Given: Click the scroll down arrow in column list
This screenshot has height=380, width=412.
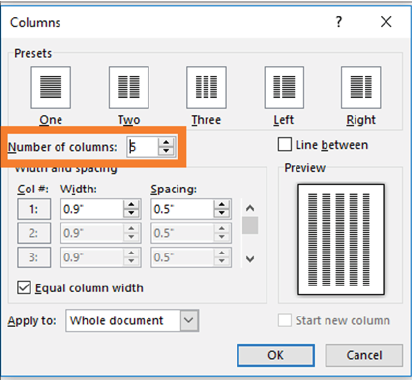Looking at the screenshot, I should point(250,259).
